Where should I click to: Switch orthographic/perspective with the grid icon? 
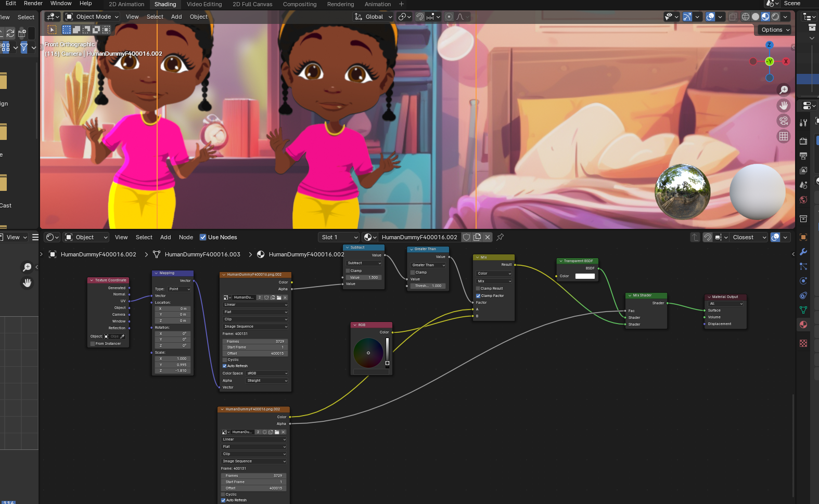784,136
